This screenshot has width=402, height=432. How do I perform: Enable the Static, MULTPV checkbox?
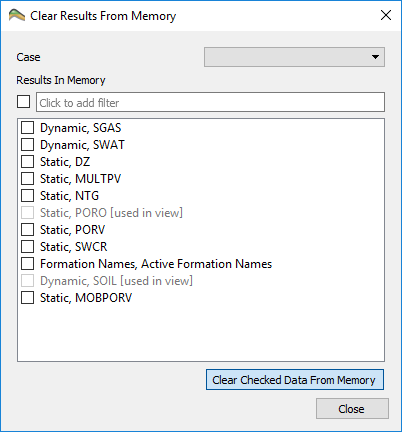27,179
